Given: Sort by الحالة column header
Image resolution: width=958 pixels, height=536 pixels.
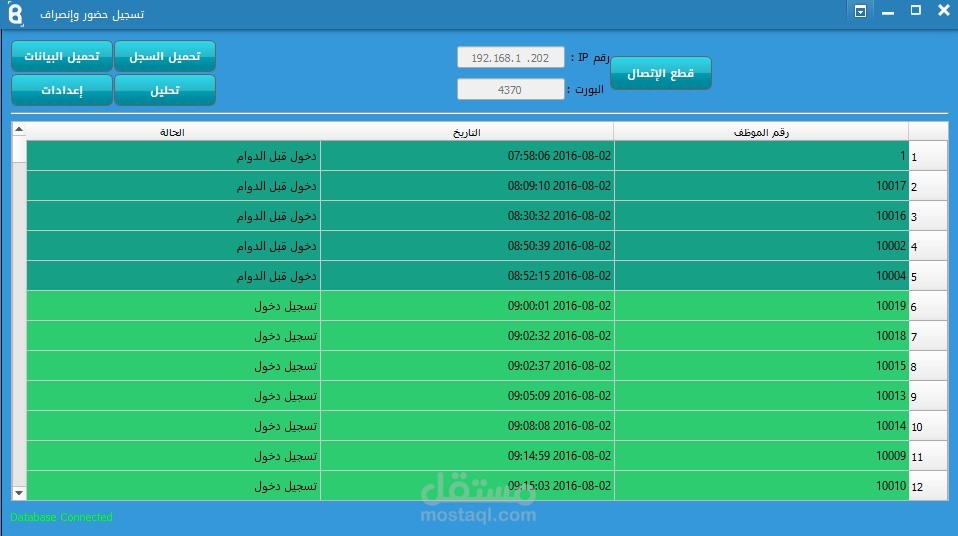Looking at the screenshot, I should tap(173, 132).
